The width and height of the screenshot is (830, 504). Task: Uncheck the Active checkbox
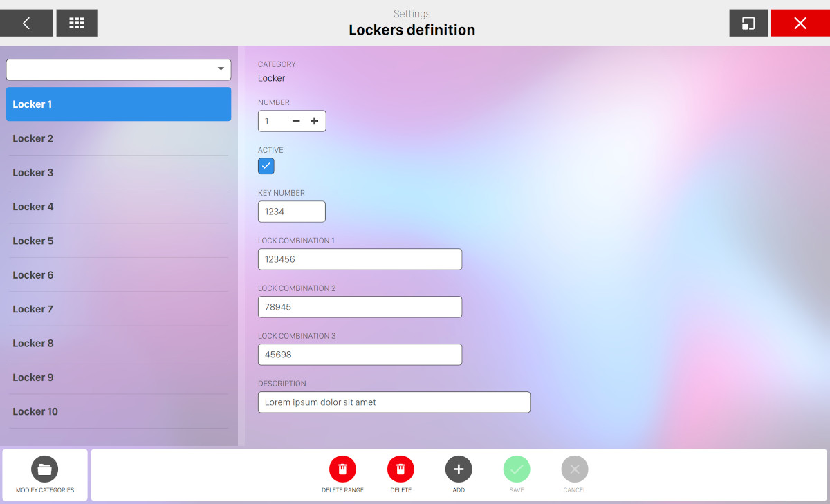point(266,166)
